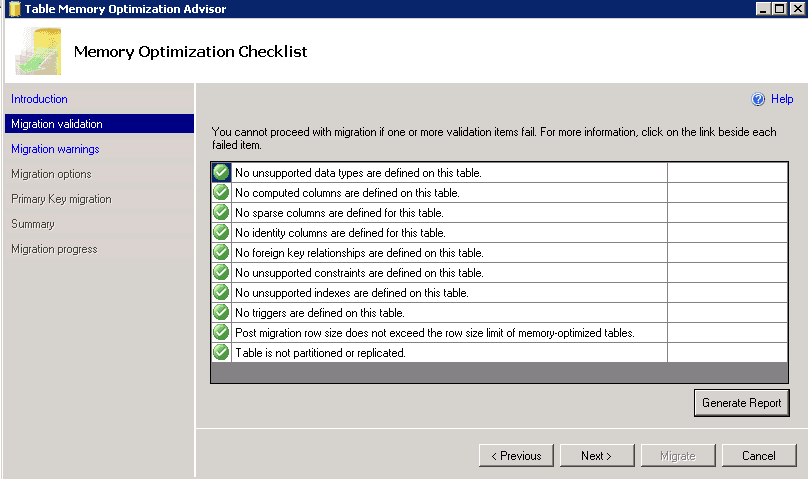Select Primary Key migration step
This screenshot has height=479, width=808.
coord(61,199)
